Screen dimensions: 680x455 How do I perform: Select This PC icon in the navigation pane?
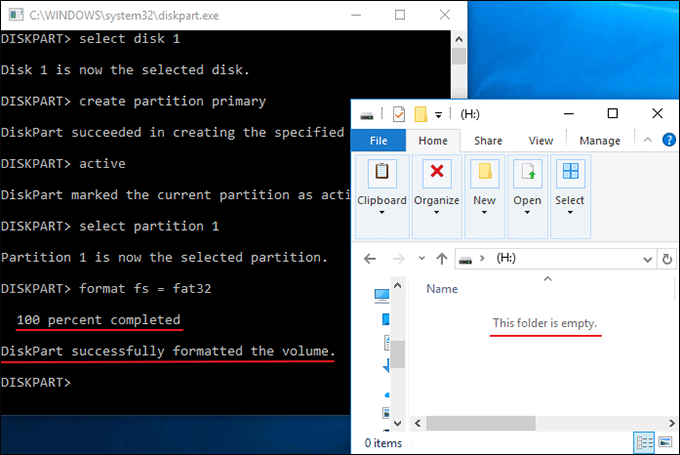point(382,296)
